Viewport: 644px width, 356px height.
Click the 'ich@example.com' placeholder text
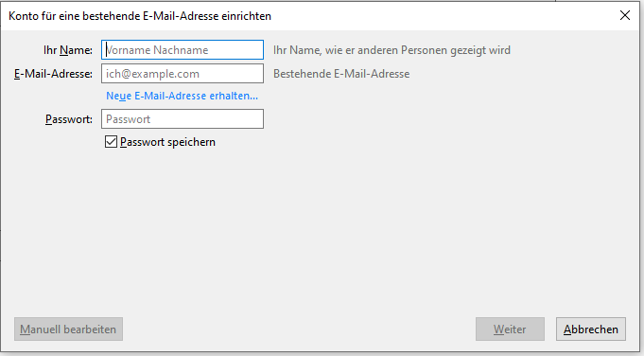coord(152,74)
